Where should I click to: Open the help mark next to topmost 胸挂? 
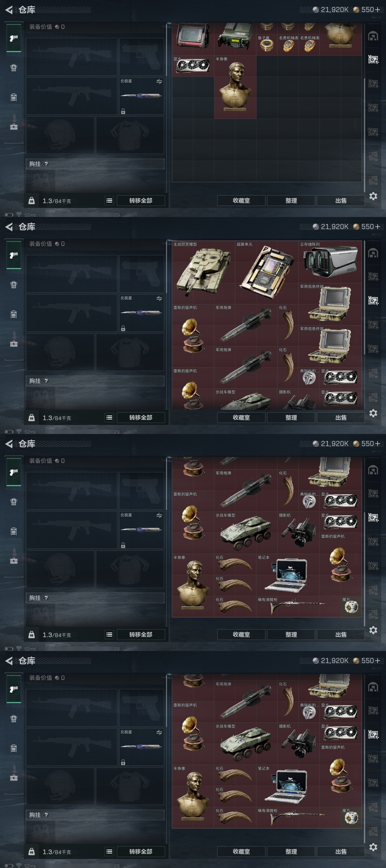tap(46, 164)
